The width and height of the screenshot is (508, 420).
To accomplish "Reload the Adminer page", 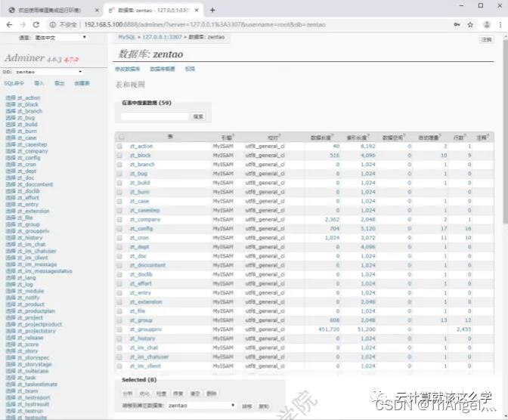I will 36,25.
